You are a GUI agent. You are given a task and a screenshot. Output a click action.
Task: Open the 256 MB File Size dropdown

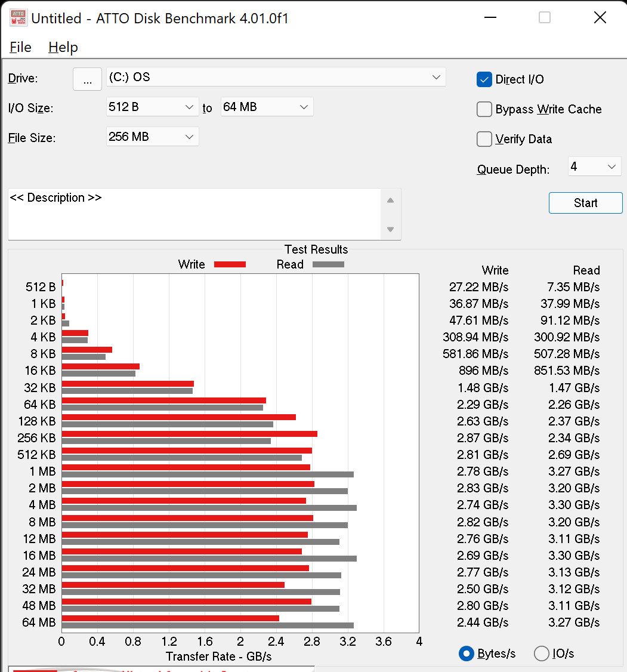click(x=153, y=137)
